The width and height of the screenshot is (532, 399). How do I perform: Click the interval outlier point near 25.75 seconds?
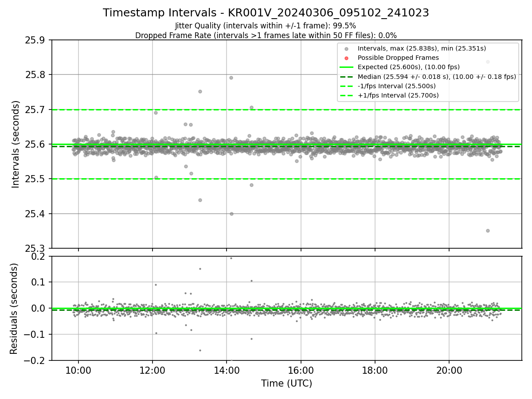[x=200, y=91]
